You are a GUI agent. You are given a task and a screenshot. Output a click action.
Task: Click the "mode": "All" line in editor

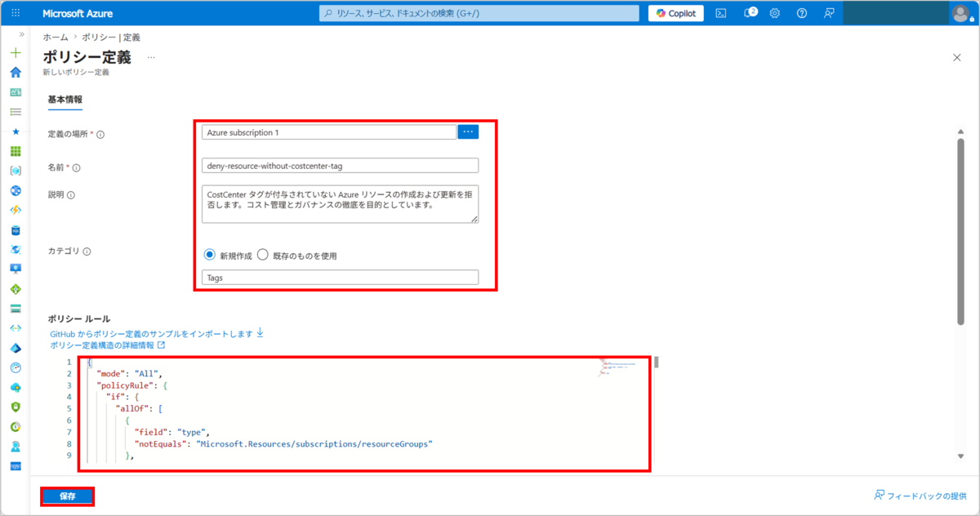pyautogui.click(x=131, y=373)
